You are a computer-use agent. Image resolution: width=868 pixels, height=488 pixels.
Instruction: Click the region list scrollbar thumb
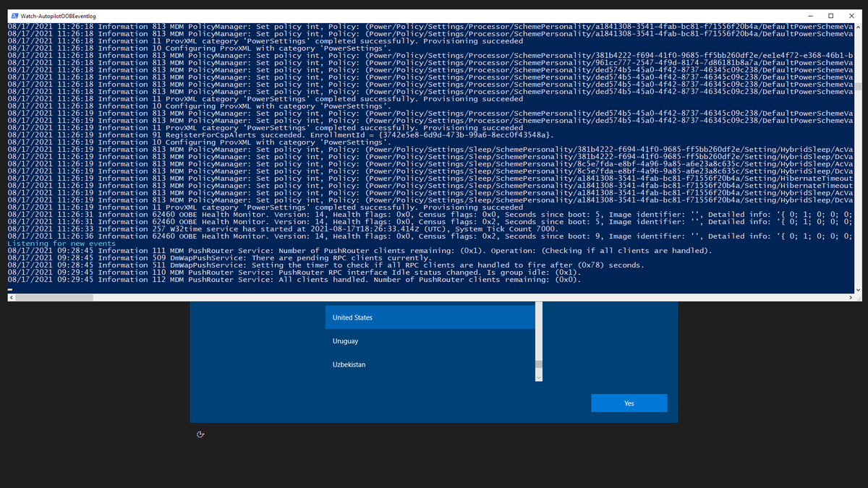click(x=538, y=365)
